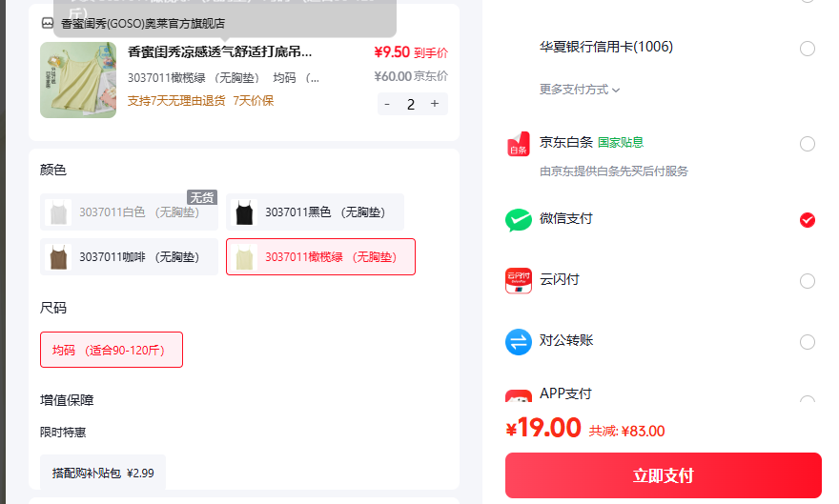Screen dimensions: 839x504
Task: Click the 立即支付 pay now button
Action: tap(663, 475)
